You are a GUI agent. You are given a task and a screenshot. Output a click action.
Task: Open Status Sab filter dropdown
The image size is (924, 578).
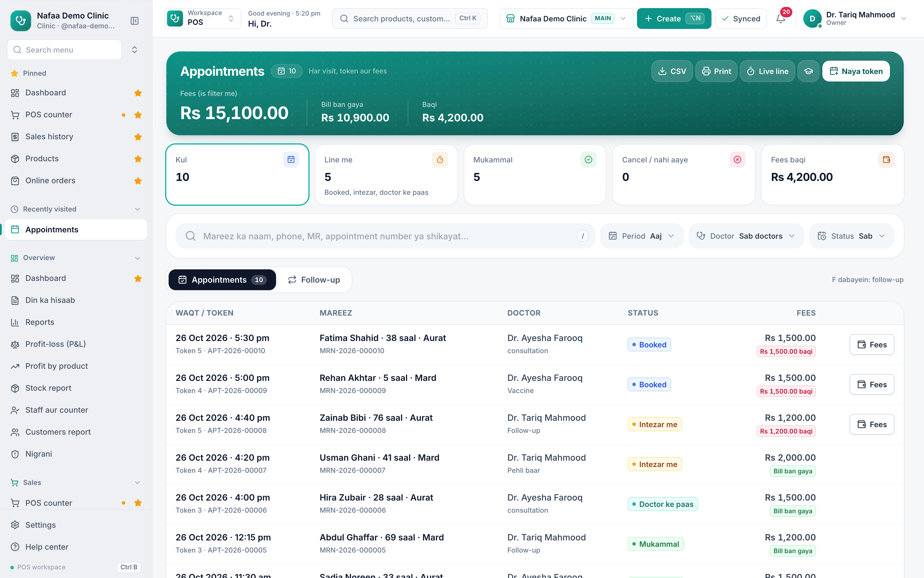(x=852, y=236)
